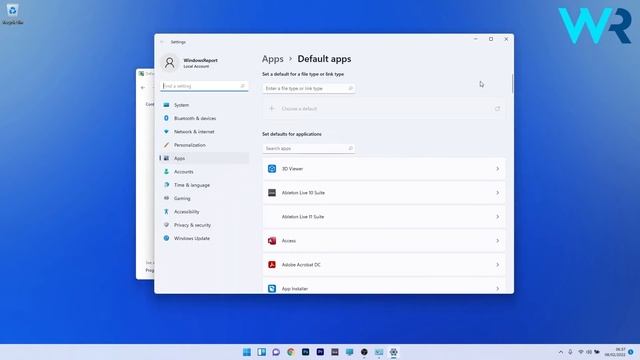
Task: Click the microphone tray icon
Action: [x=570, y=352]
